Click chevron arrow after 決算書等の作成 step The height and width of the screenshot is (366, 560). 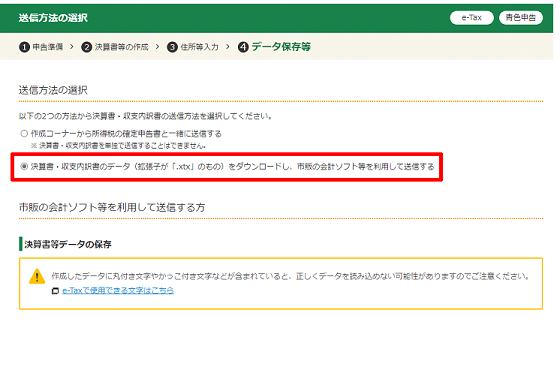pos(158,47)
